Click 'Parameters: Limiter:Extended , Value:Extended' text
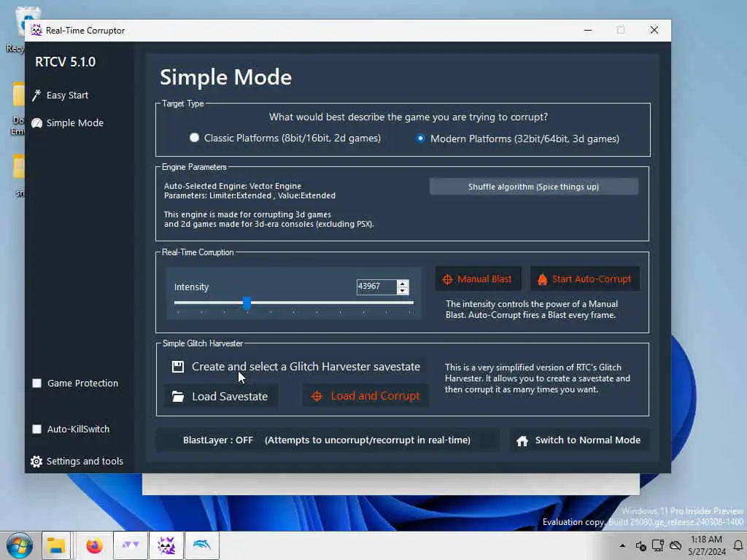 click(x=249, y=195)
